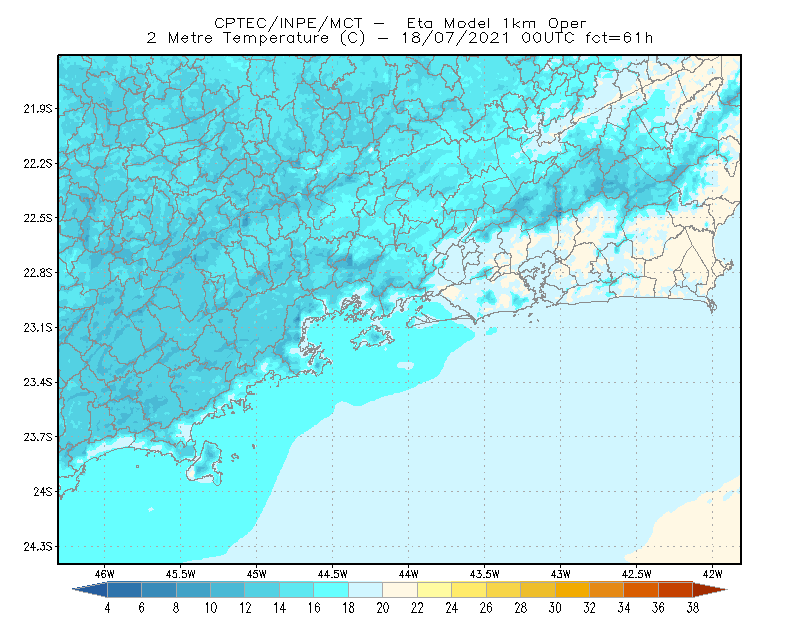This screenshot has width=800, height=618.
Task: Click the 30-32 orange legend swatch
Action: pyautogui.click(x=572, y=589)
